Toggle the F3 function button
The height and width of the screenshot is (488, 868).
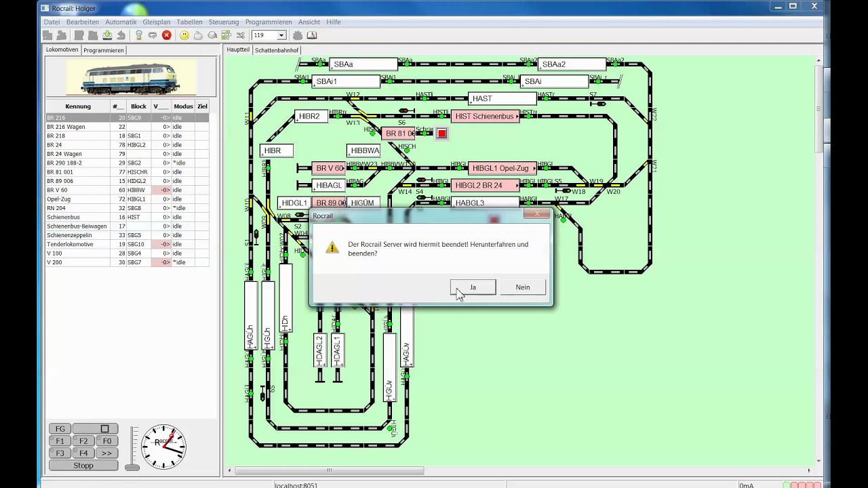point(60,453)
